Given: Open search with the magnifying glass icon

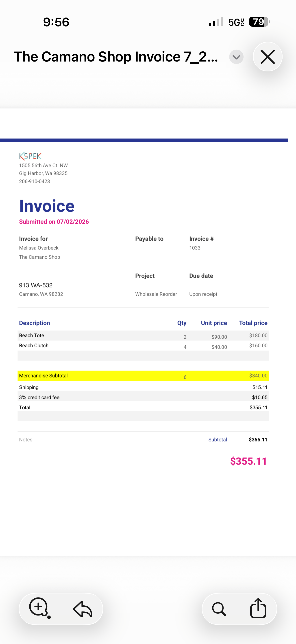Looking at the screenshot, I should 219,609.
